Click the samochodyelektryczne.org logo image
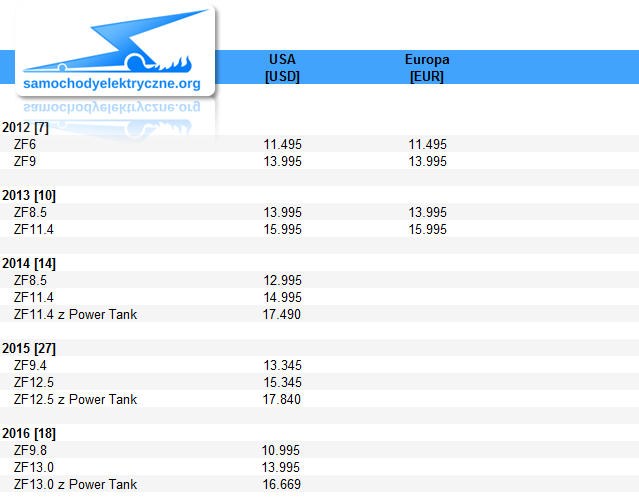 pyautogui.click(x=115, y=51)
